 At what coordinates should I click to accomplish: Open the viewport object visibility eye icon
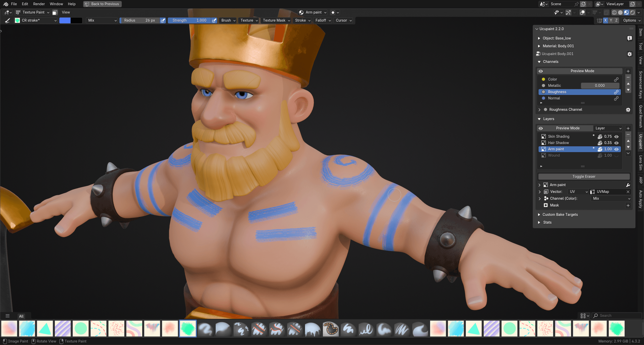click(x=558, y=12)
